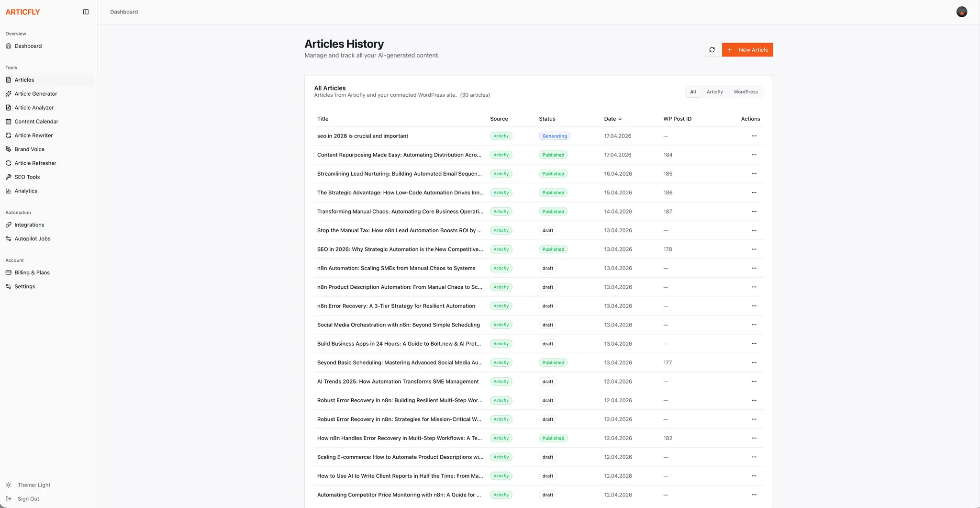Click the Sign Out arrow icon
This screenshot has width=980, height=508.
point(9,499)
